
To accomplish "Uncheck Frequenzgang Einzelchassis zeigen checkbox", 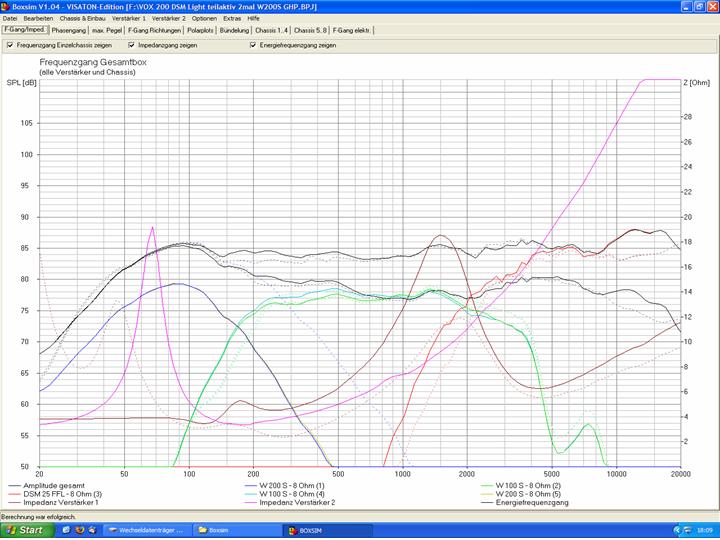I will tap(9, 45).
